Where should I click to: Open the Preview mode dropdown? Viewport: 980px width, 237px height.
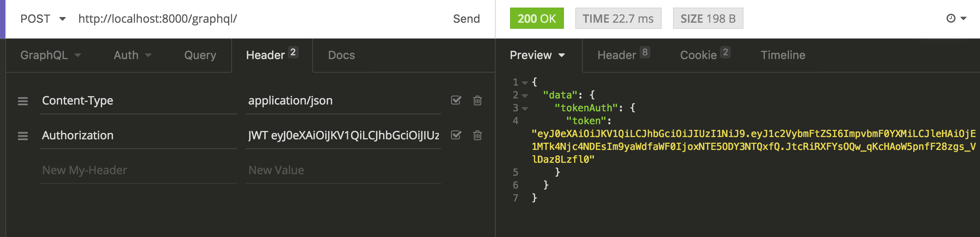537,55
